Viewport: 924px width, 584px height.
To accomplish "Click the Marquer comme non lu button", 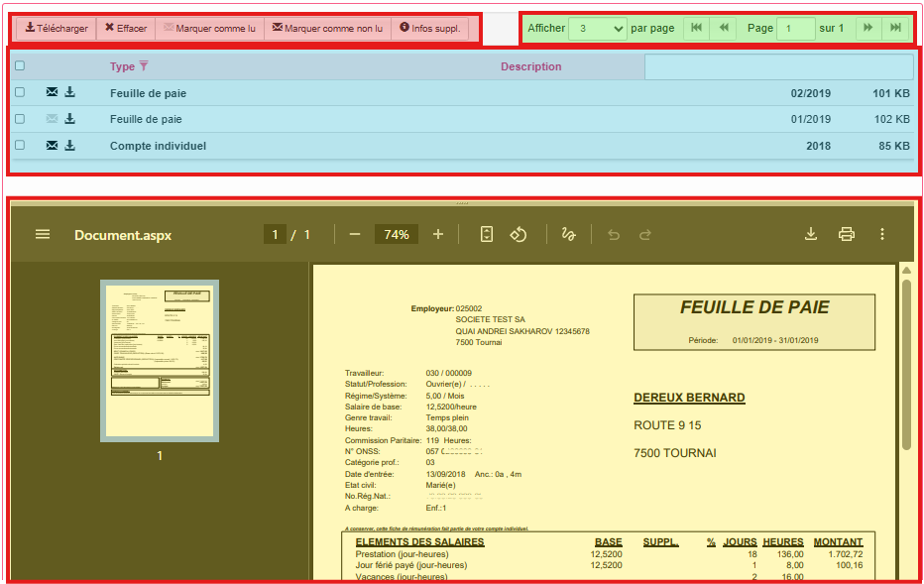I will tap(327, 28).
